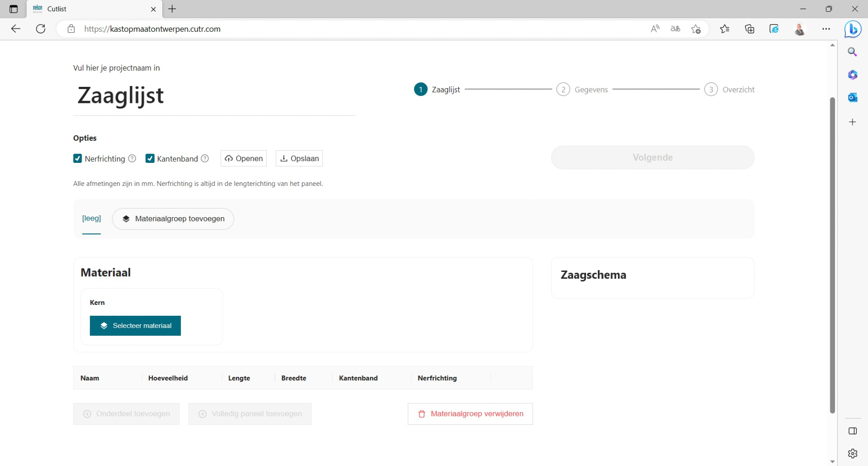
Task: Click the Kantenband help question icon
Action: point(205,159)
